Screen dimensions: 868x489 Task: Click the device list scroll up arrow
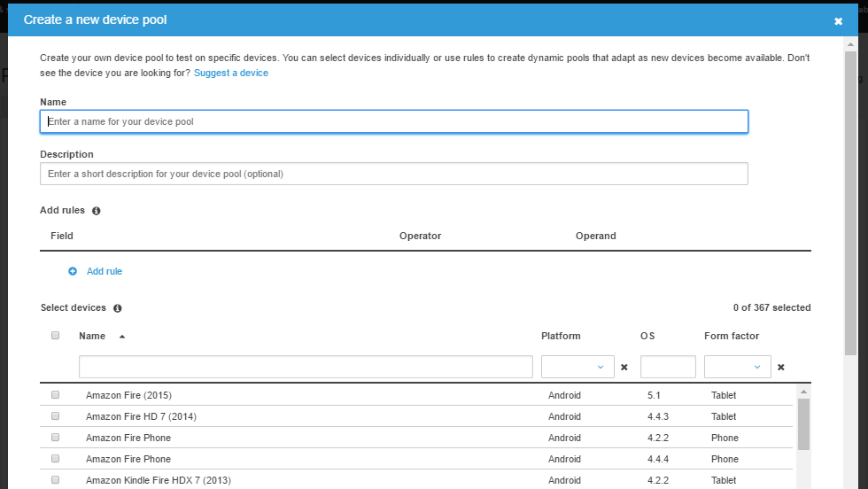(803, 392)
